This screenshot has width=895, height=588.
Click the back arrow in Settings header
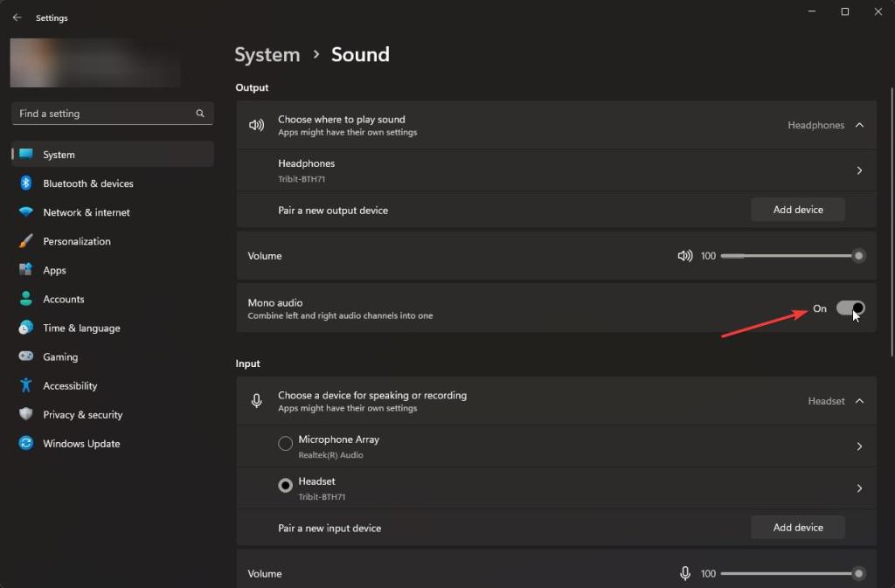point(17,17)
